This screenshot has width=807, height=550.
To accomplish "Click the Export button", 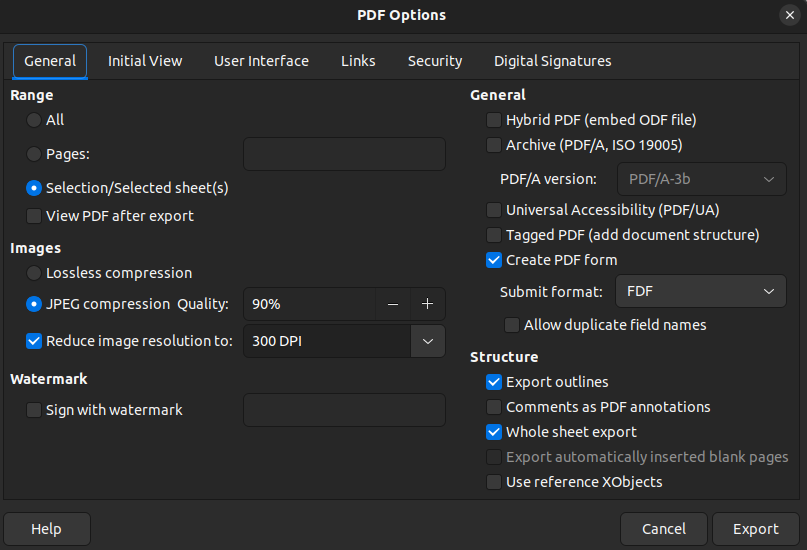I will click(755, 529).
